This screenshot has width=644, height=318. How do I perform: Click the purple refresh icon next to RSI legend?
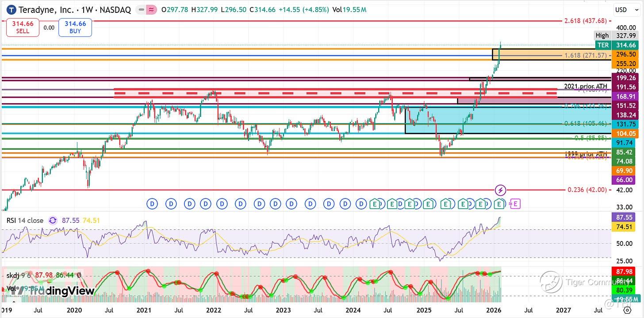click(x=53, y=220)
